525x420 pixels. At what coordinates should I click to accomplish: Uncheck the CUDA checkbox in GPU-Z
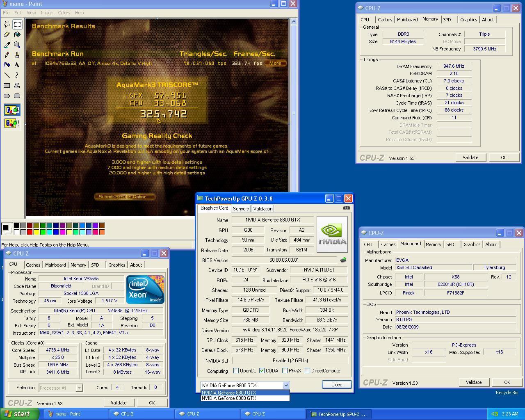tap(262, 371)
